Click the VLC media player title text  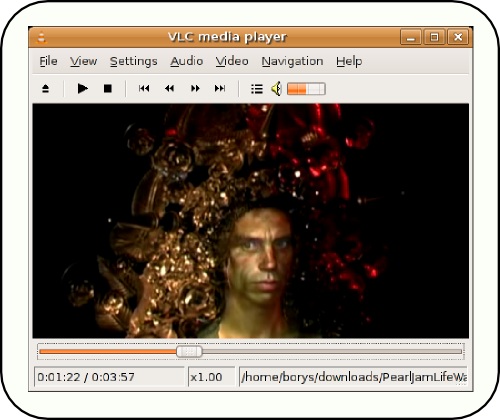(x=227, y=37)
